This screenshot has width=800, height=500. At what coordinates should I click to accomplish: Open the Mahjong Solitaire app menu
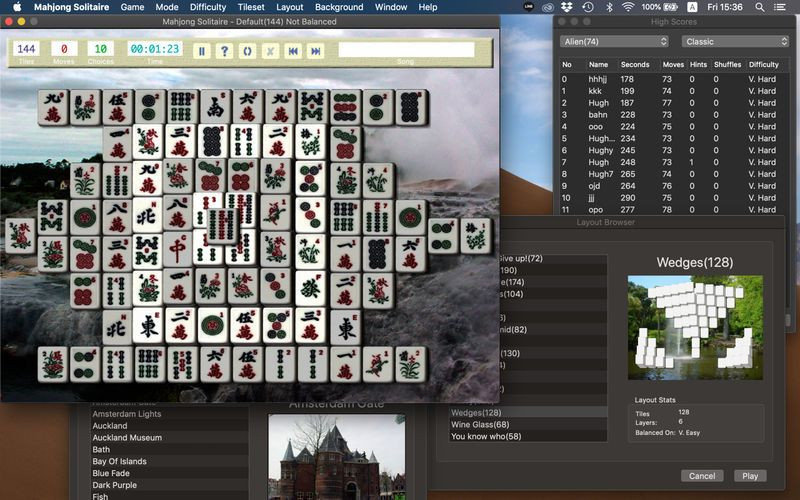[71, 7]
